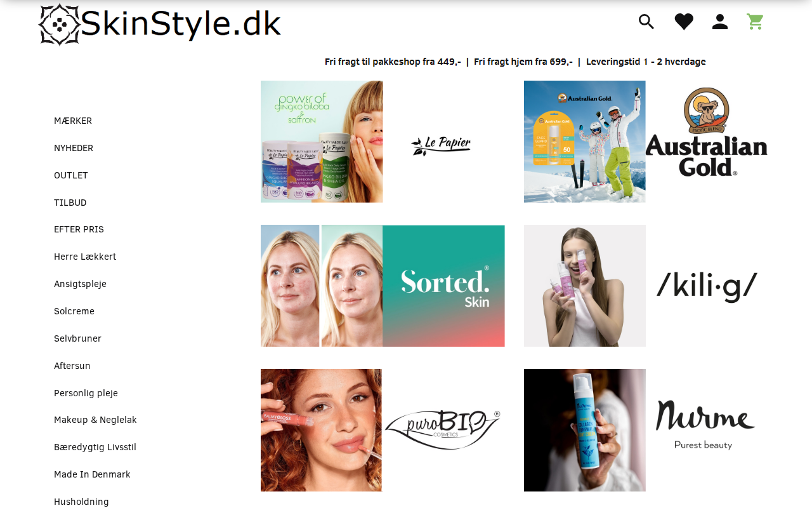Open the MÆRKER menu item

(73, 121)
